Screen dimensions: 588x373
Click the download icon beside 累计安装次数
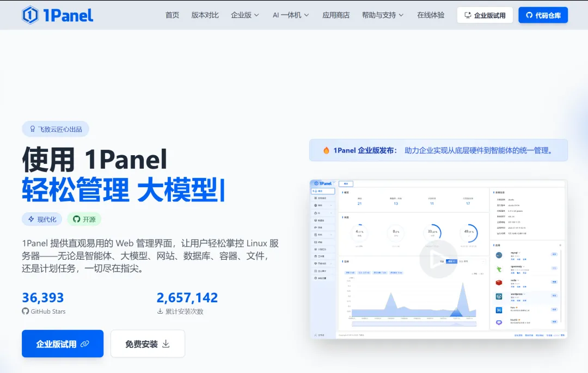(x=160, y=311)
